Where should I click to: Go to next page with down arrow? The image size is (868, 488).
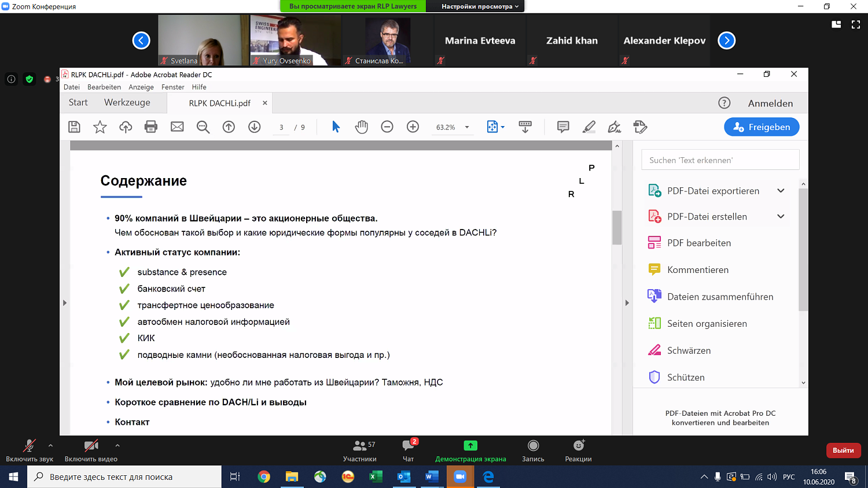[x=255, y=127]
